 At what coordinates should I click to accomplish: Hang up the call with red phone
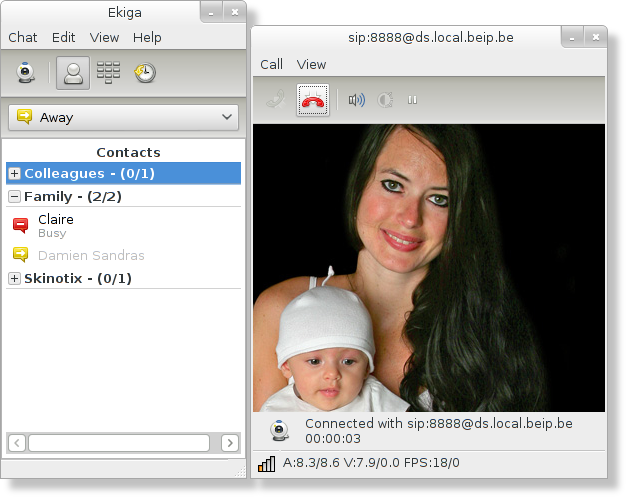tap(313, 100)
